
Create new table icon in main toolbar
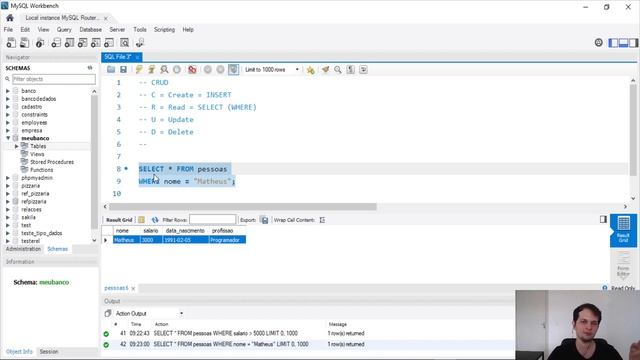[x=69, y=42]
